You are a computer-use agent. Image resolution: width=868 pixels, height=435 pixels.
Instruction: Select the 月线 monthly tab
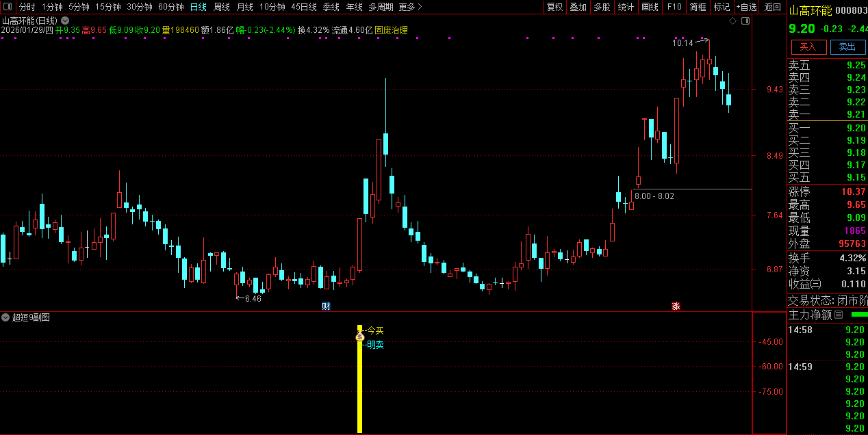[x=244, y=7]
